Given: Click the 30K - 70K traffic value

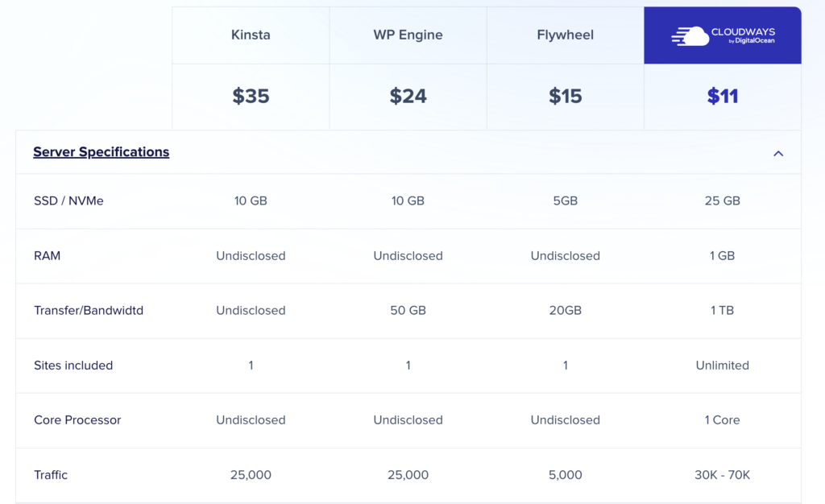Looking at the screenshot, I should pos(723,475).
